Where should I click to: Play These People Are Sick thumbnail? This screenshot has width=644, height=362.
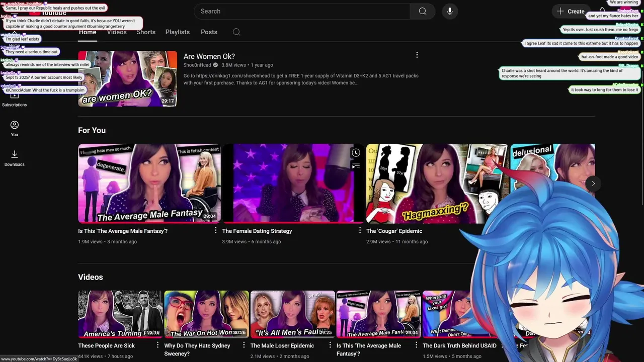point(120,314)
